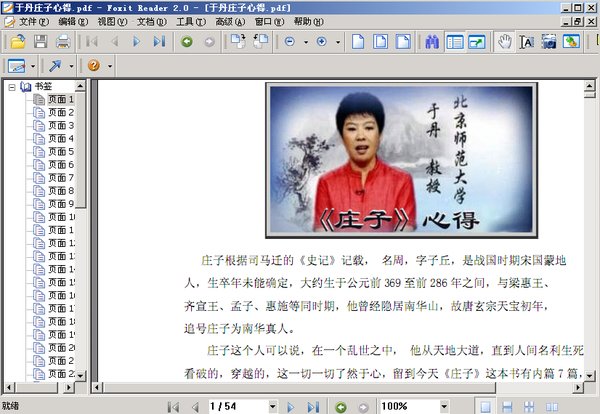Viewport: 600px width, 414px height.
Task: Click document vertical scroll up arrow
Action: 590,86
